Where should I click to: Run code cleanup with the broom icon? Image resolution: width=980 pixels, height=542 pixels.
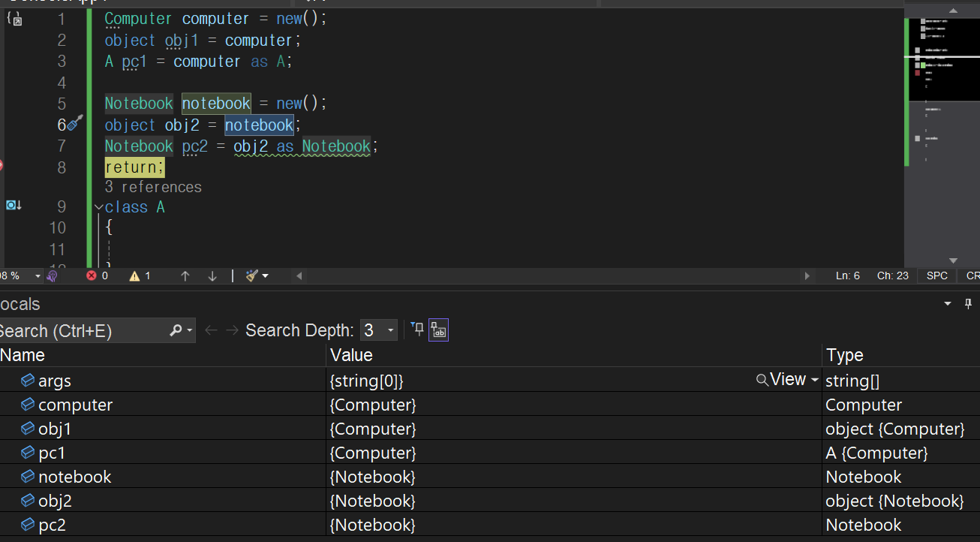[252, 276]
